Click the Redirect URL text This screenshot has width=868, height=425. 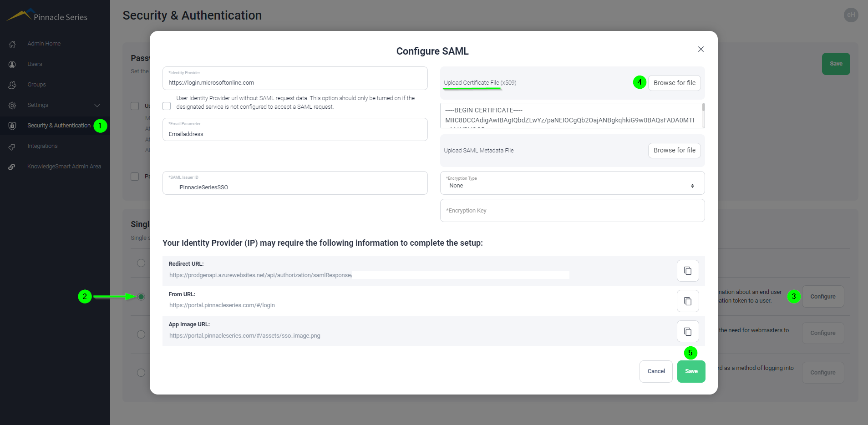pos(260,275)
